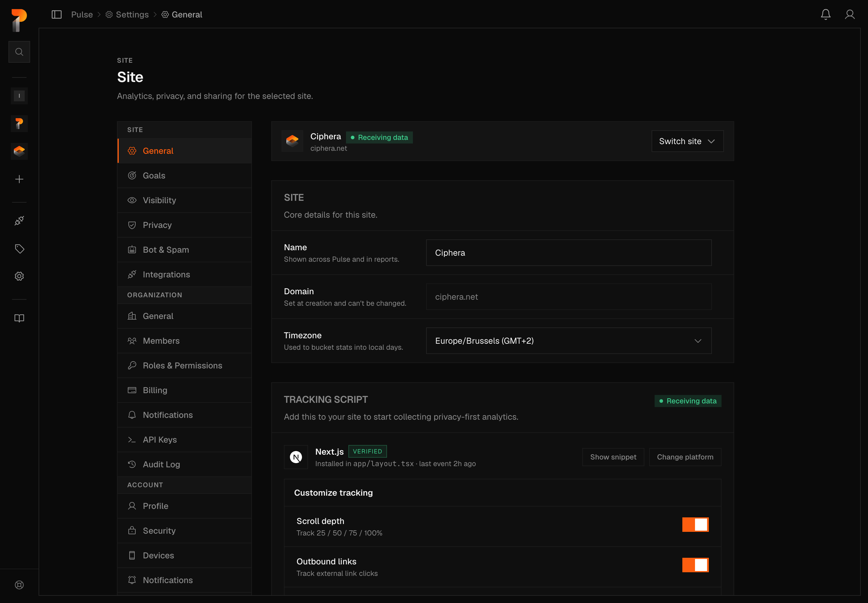
Task: Click the support lifebuoy icon at the bottom
Action: [19, 585]
